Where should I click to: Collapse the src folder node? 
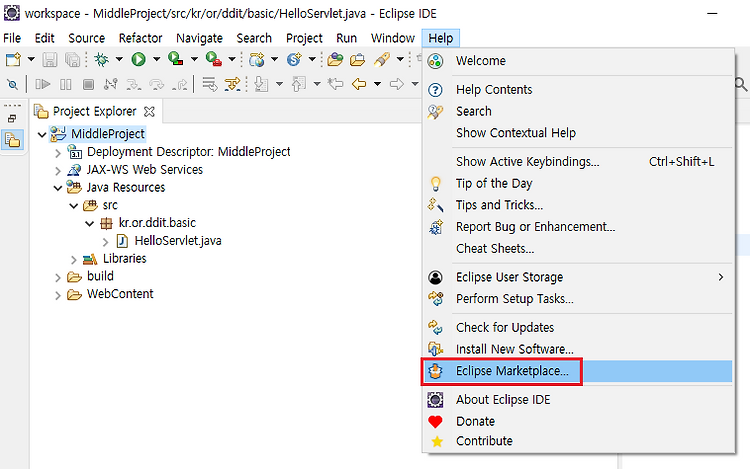(x=74, y=206)
